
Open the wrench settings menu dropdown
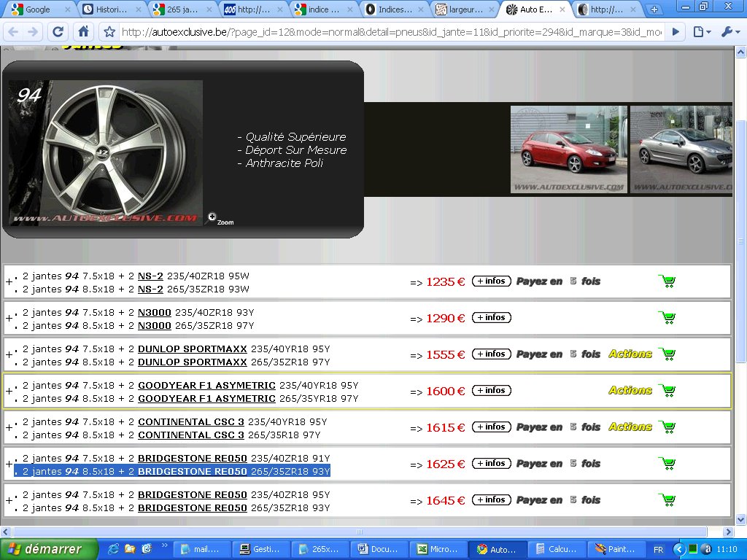[730, 32]
